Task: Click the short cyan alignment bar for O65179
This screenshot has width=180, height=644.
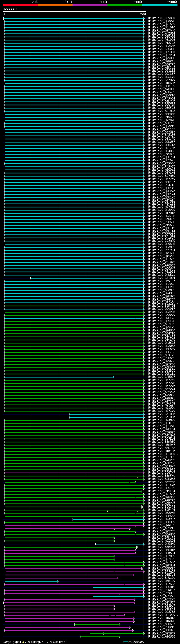Action: click(x=32, y=581)
